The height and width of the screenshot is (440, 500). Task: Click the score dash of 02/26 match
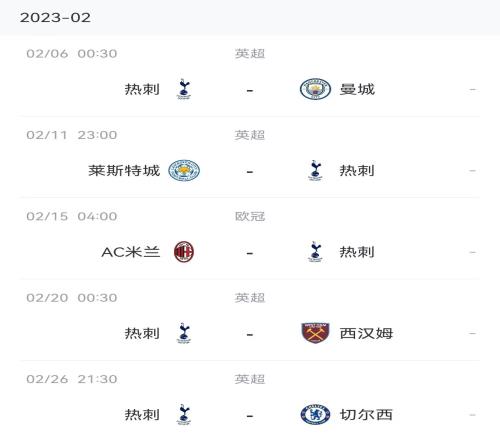pos(250,416)
